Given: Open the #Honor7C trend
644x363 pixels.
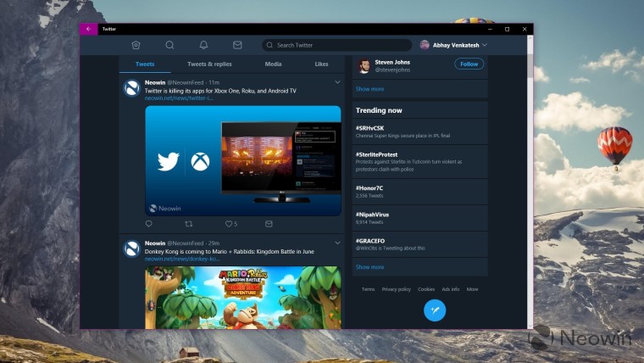Looking at the screenshot, I should 419,192.
